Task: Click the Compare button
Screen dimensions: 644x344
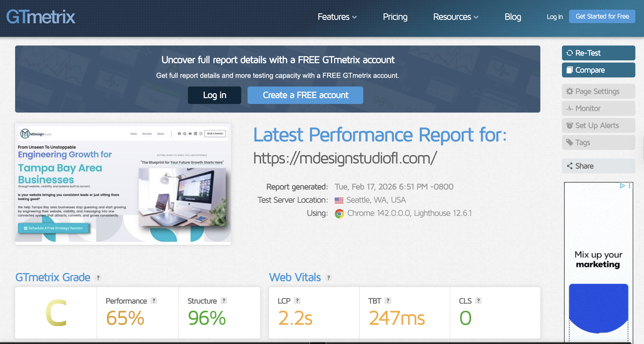Action: (598, 70)
